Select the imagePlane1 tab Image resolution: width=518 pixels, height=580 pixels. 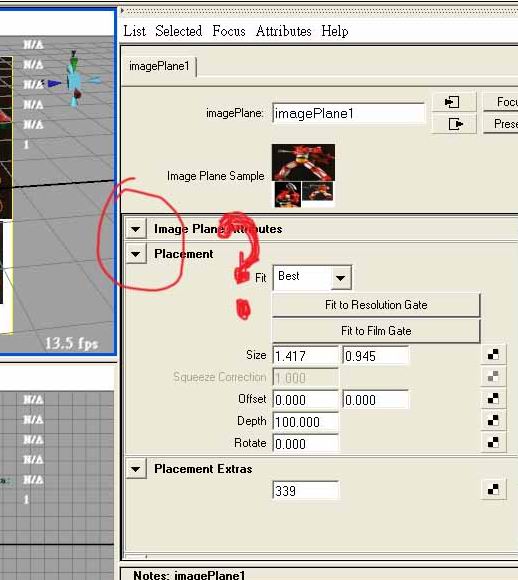click(159, 67)
